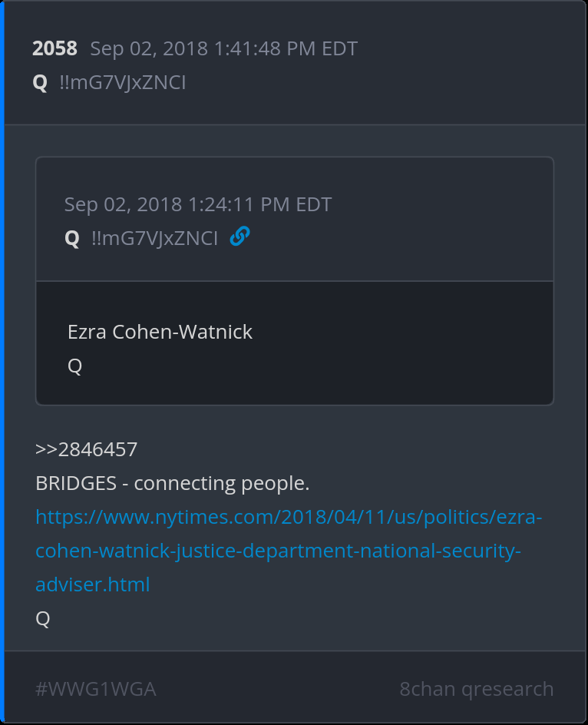Click the "8chan qresearch" source label
Viewport: 588px width, 725px height.
tap(476, 689)
